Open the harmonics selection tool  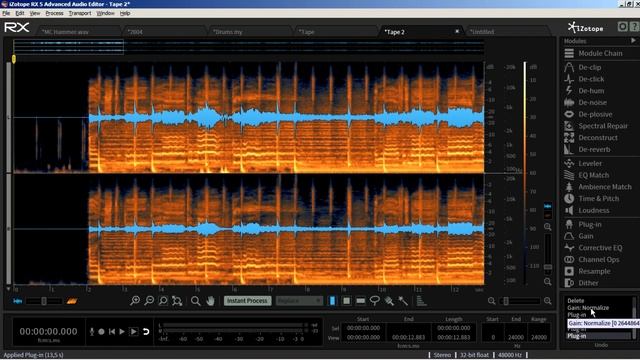[x=421, y=301]
